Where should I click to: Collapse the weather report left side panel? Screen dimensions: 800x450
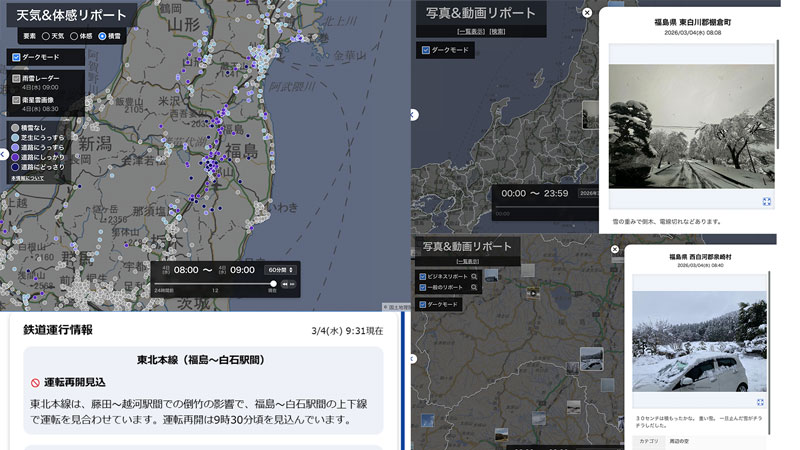tap(4, 154)
